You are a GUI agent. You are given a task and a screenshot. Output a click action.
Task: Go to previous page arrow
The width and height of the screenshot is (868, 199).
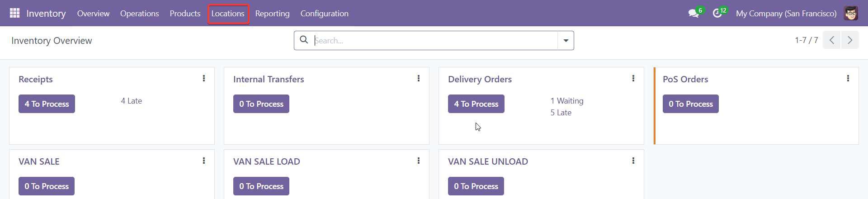click(x=832, y=40)
